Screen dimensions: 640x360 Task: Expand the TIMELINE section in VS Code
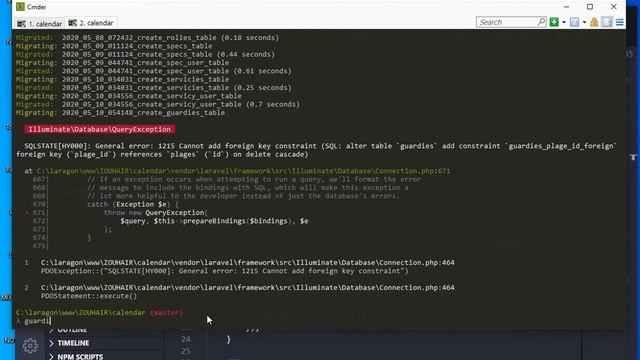tap(73, 343)
